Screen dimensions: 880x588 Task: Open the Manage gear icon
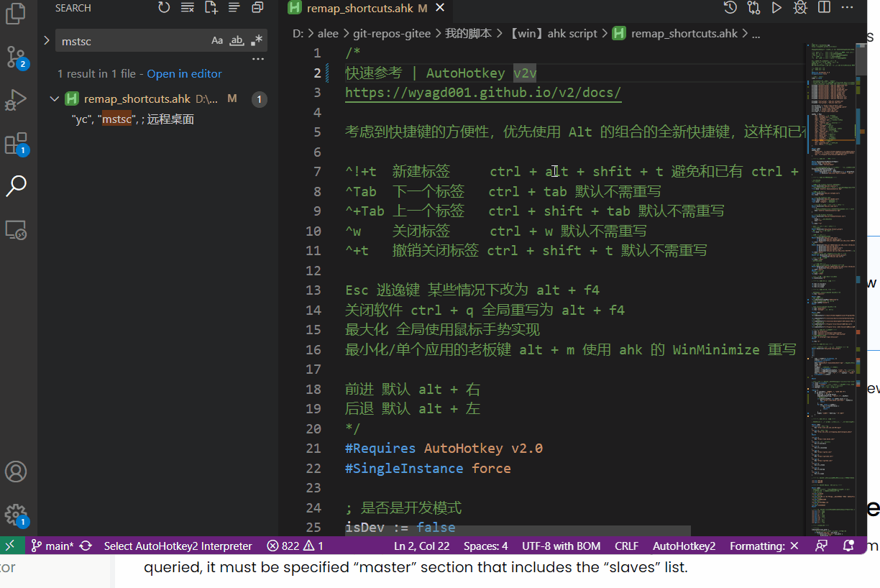16,515
